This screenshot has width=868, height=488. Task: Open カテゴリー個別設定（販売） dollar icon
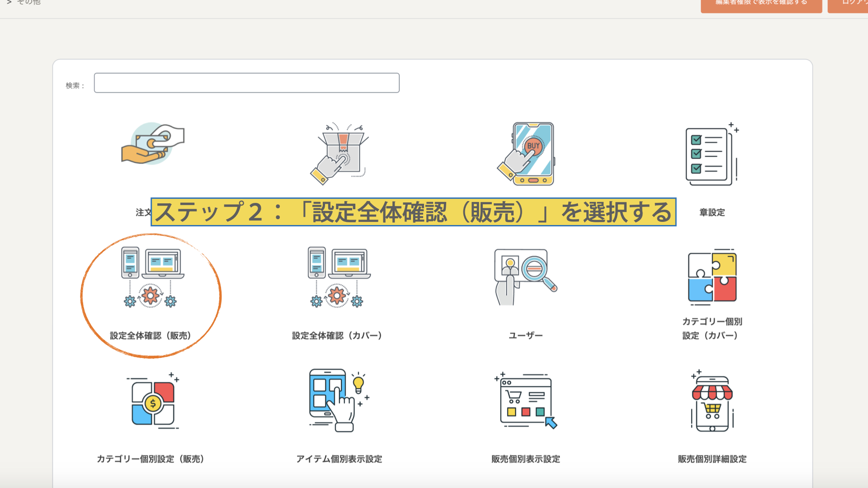tap(153, 401)
